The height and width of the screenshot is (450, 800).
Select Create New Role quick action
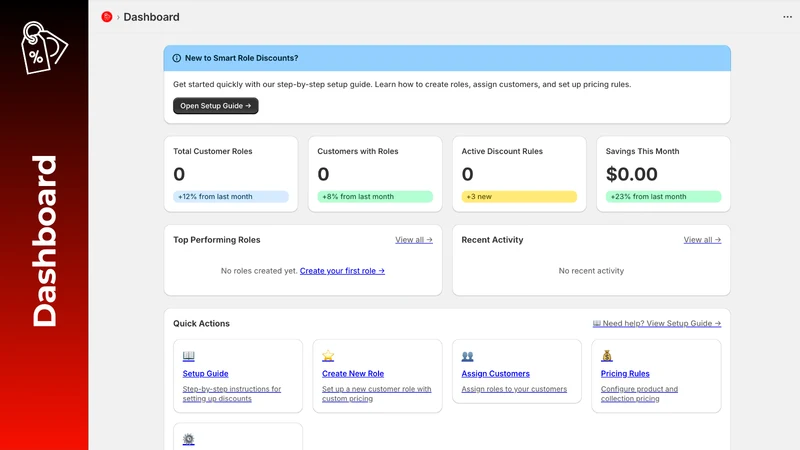353,373
